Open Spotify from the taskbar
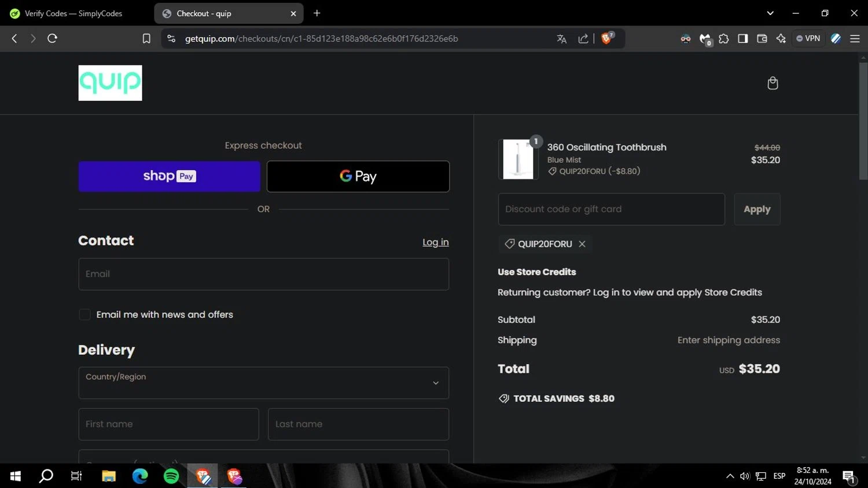Viewport: 868px width, 488px height. pyautogui.click(x=171, y=476)
